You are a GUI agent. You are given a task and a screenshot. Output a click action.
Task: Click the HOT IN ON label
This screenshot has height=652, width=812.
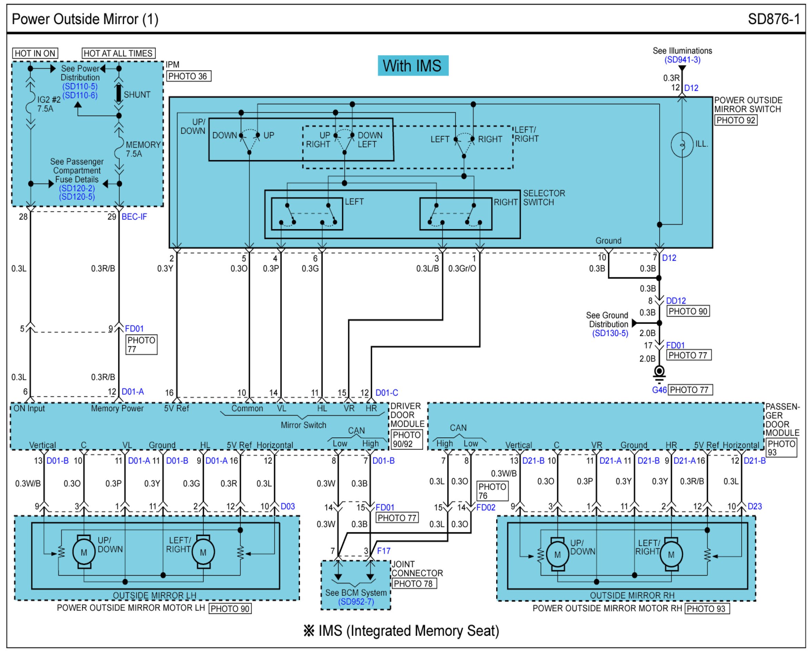coord(35,53)
